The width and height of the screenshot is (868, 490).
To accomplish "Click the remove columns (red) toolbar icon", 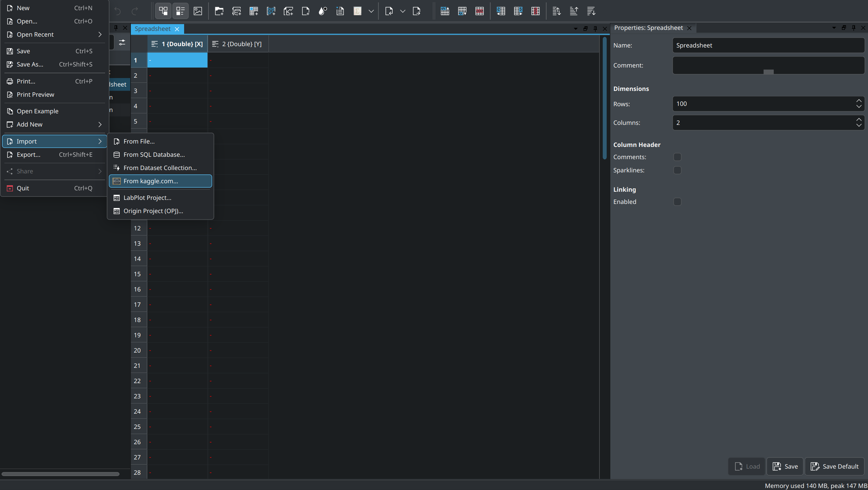I will click(x=535, y=11).
